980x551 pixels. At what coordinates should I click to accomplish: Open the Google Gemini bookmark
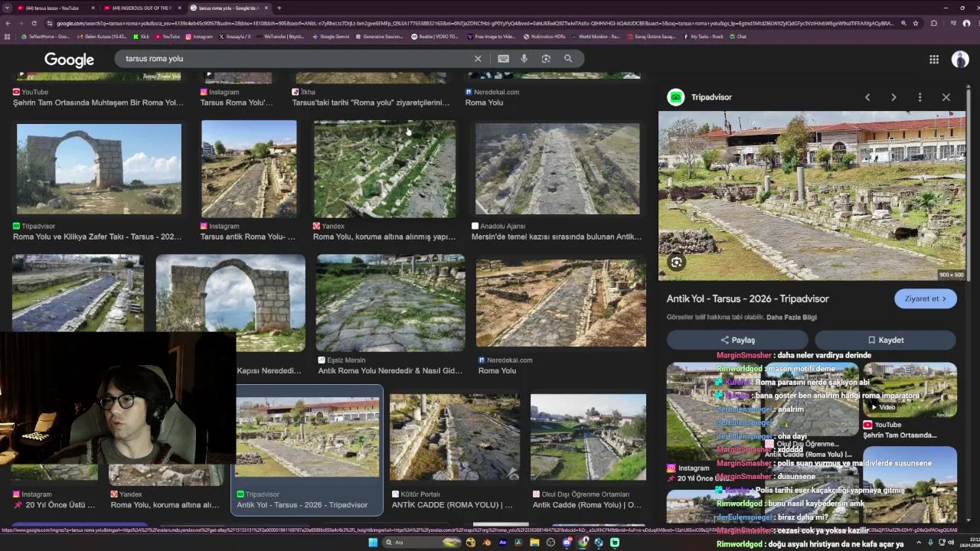[x=330, y=36]
